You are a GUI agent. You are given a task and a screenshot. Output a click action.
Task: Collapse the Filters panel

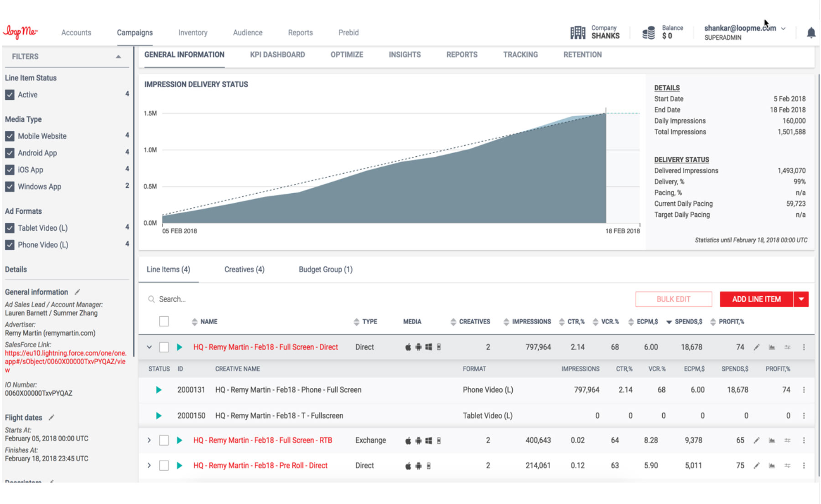click(x=118, y=57)
